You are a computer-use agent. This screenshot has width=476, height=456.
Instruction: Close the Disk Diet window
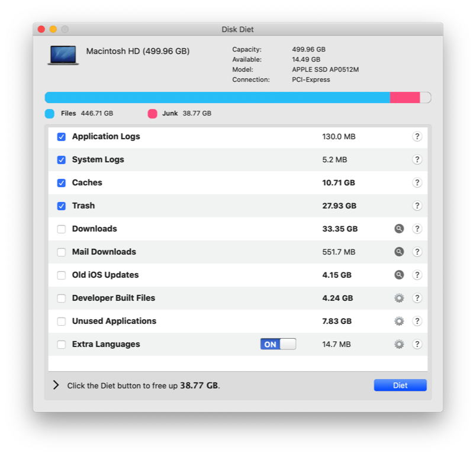41,29
